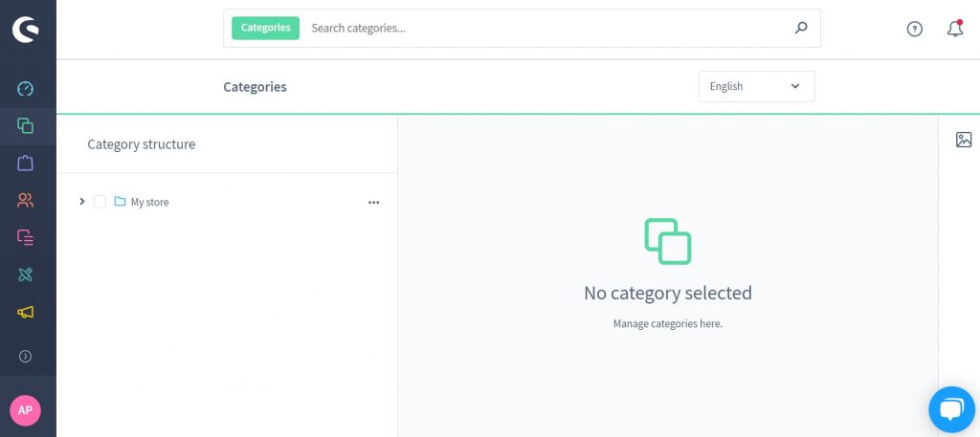Click the No category selected text
Viewport: 980px width, 437px height.
[667, 293]
